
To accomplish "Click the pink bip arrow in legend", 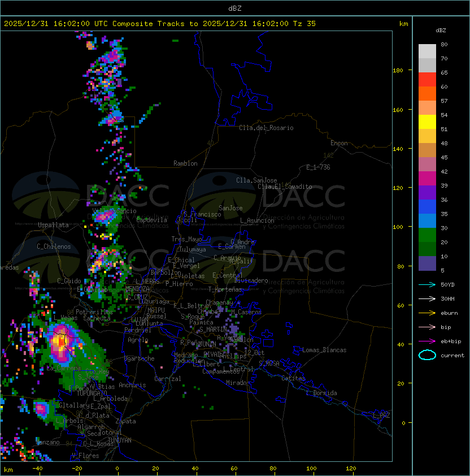I will (x=427, y=327).
